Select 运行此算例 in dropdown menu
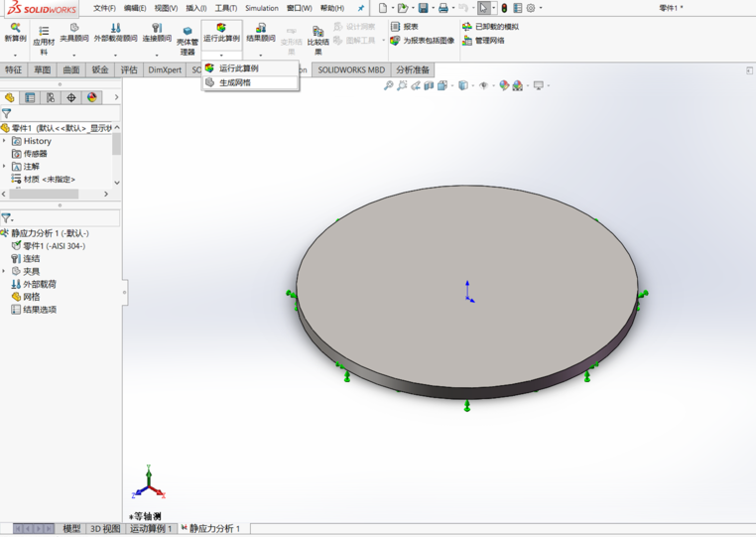 pos(251,68)
